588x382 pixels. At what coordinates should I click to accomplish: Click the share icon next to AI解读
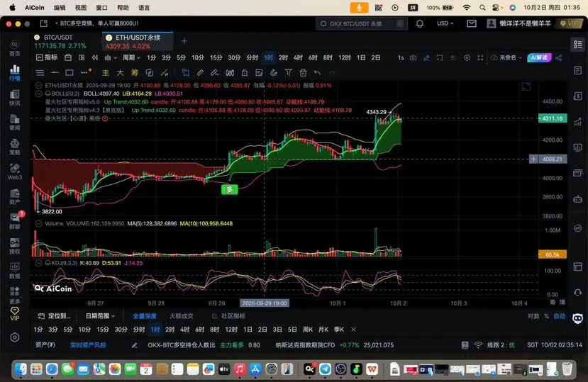click(559, 57)
